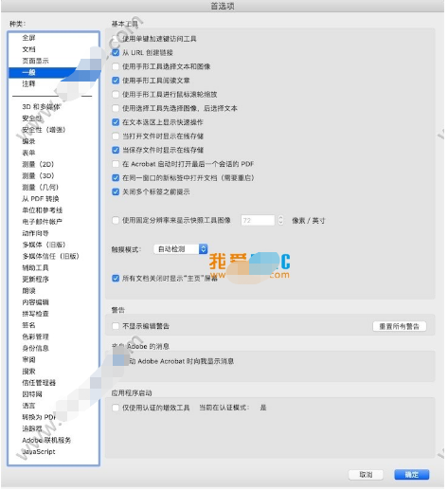
Task: Click 取消 button
Action: tap(367, 476)
